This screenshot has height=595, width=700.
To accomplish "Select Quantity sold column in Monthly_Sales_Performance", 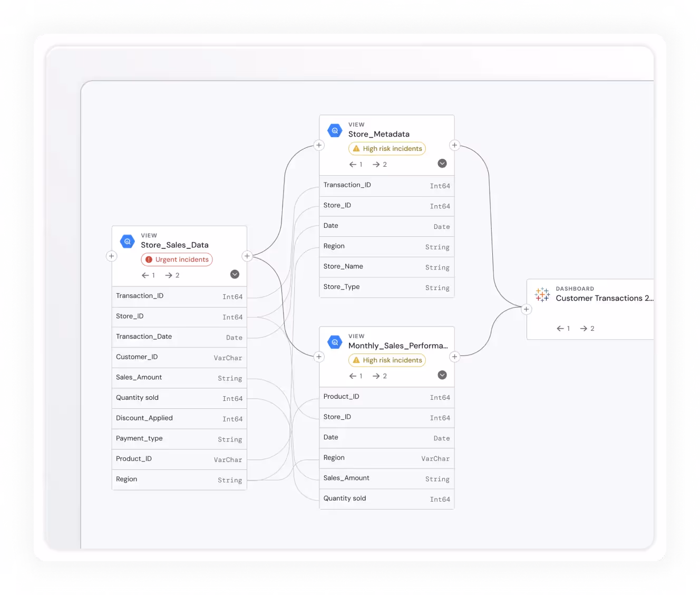I will click(x=387, y=499).
